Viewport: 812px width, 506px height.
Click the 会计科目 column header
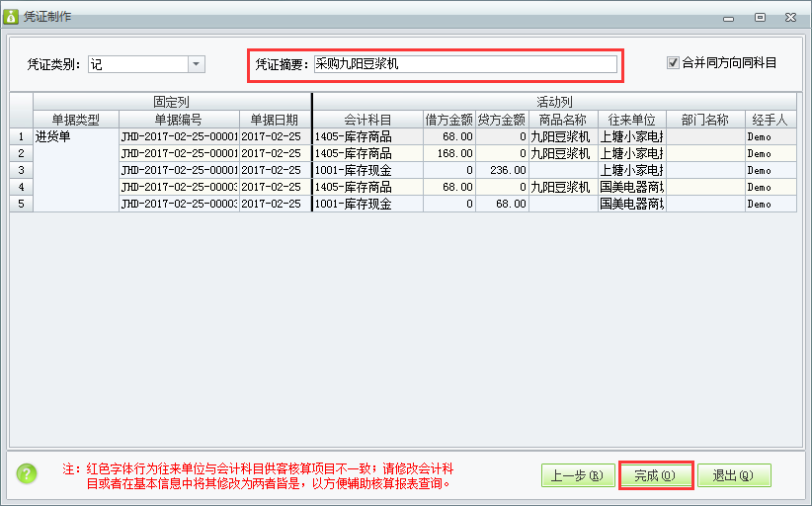click(x=368, y=120)
